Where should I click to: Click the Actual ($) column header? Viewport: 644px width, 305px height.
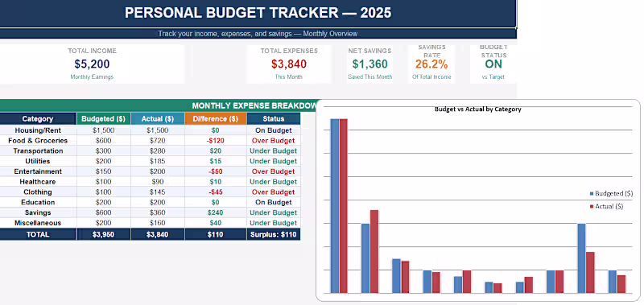click(x=157, y=118)
